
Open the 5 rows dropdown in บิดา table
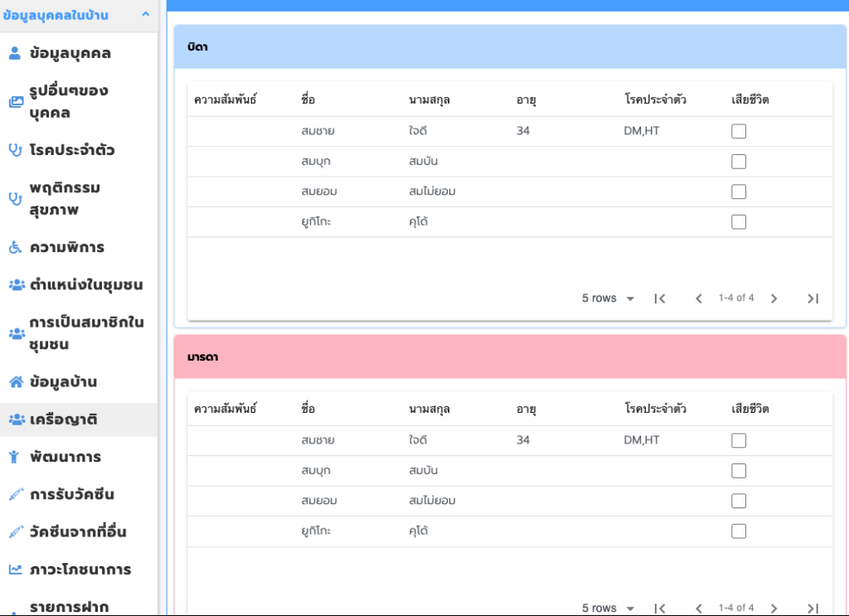609,298
